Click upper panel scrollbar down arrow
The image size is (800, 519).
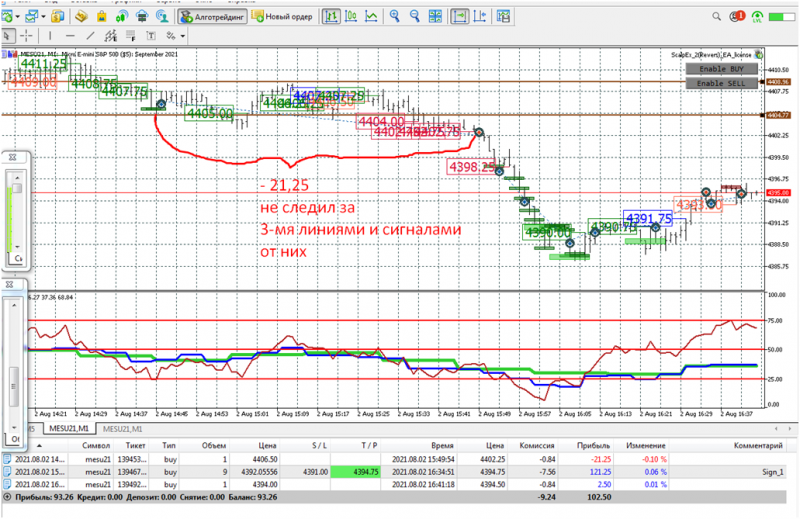point(17,247)
